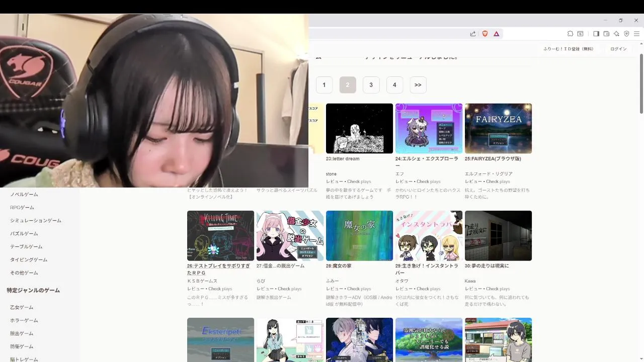Go to results page 4
The image size is (644, 362).
(394, 85)
